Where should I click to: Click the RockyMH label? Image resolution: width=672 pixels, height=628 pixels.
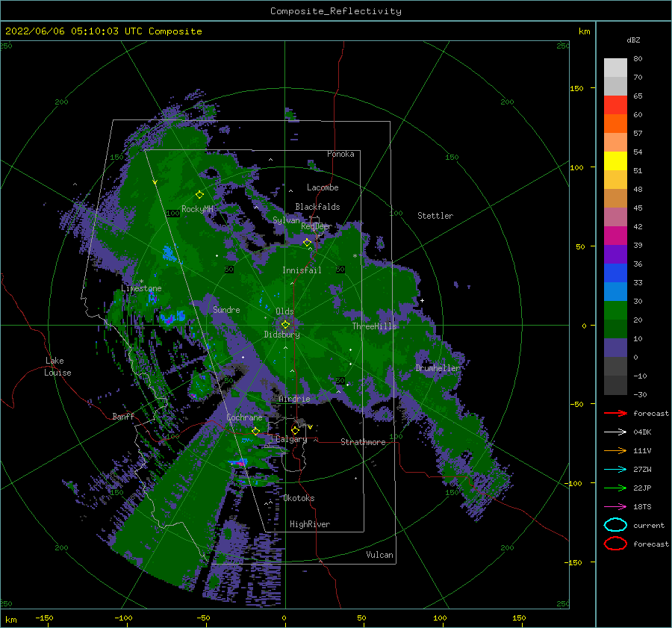tap(197, 209)
